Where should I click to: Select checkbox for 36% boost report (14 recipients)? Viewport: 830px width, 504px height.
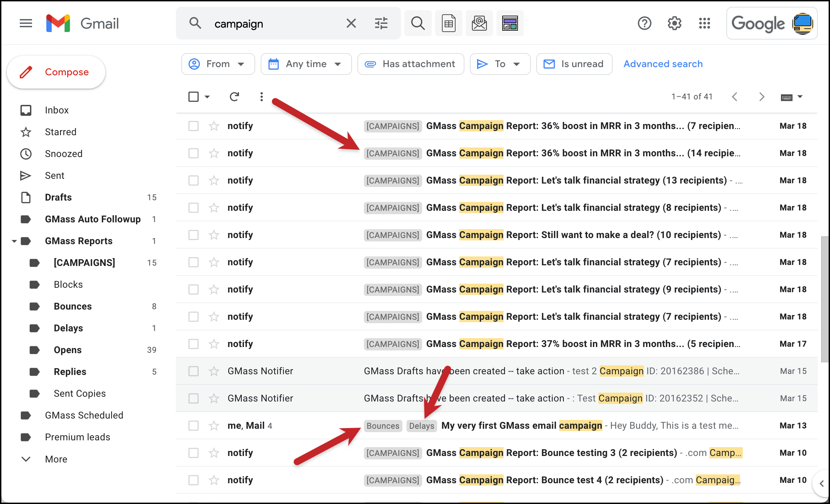pyautogui.click(x=194, y=153)
